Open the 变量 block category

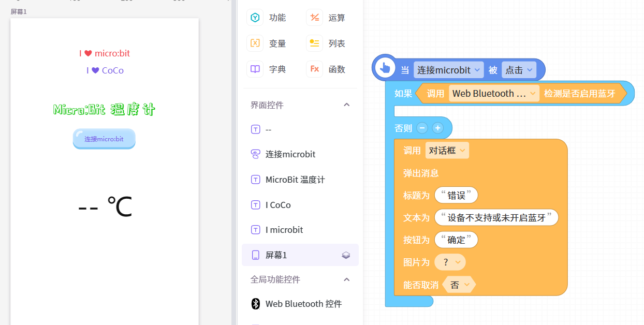coord(267,43)
